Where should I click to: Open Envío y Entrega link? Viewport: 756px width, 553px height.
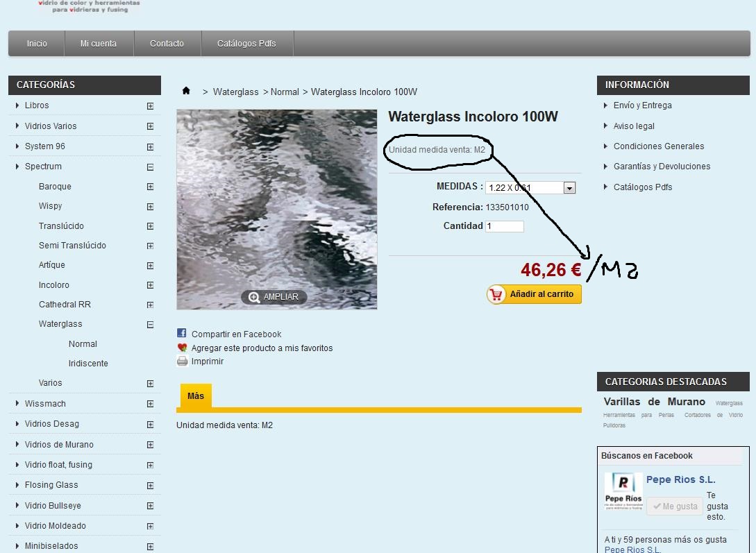(x=642, y=105)
